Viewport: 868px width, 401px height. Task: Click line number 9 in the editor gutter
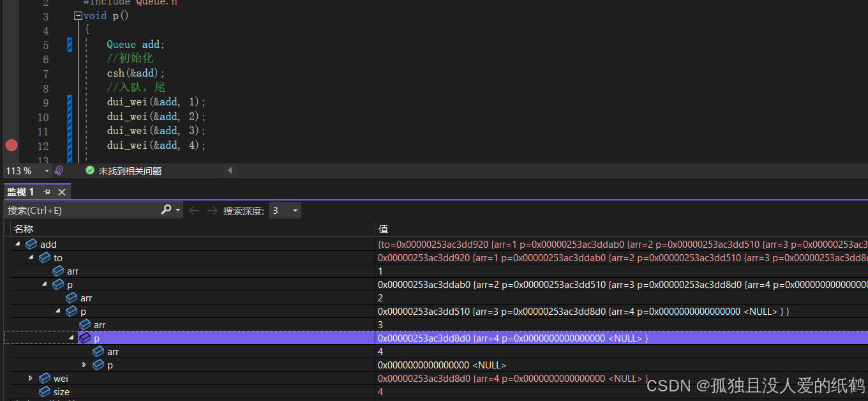click(45, 102)
